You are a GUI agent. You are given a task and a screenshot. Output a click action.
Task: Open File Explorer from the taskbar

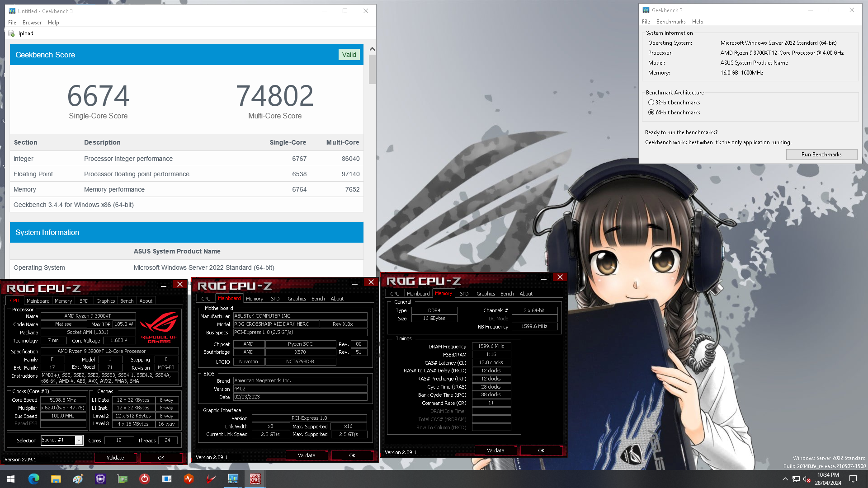tap(56, 479)
